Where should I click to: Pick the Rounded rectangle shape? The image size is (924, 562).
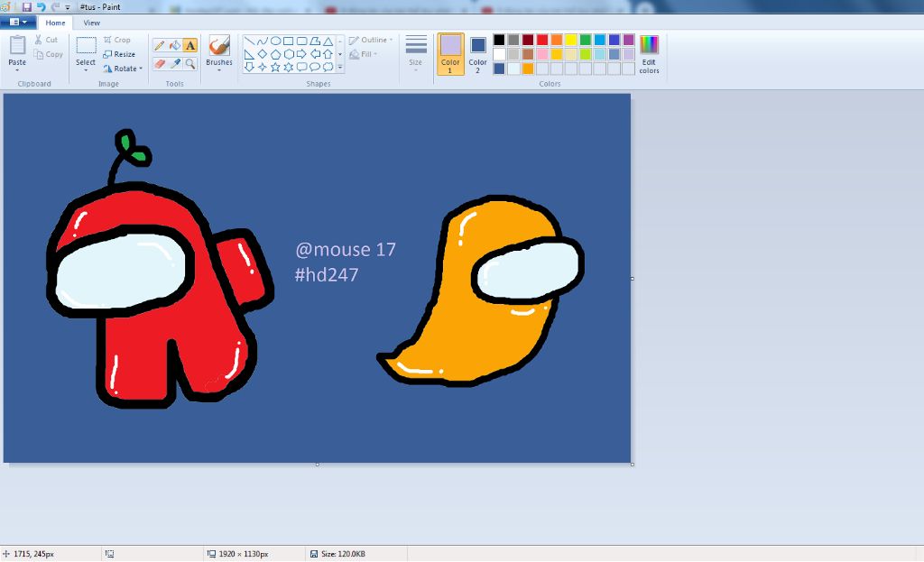301,41
